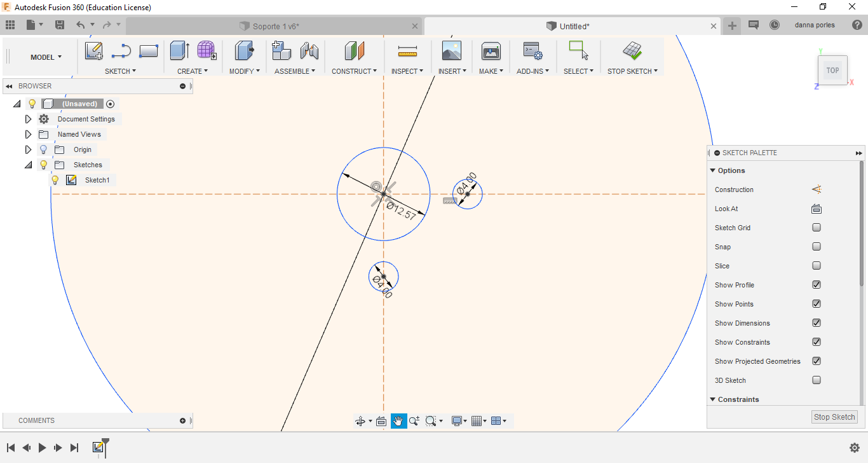Expand Named Views node
The width and height of the screenshot is (868, 463).
[28, 134]
